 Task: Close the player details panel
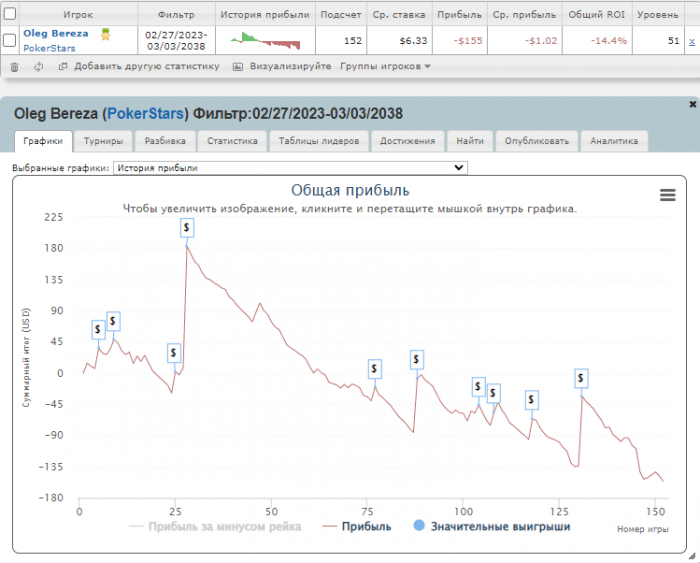692,104
